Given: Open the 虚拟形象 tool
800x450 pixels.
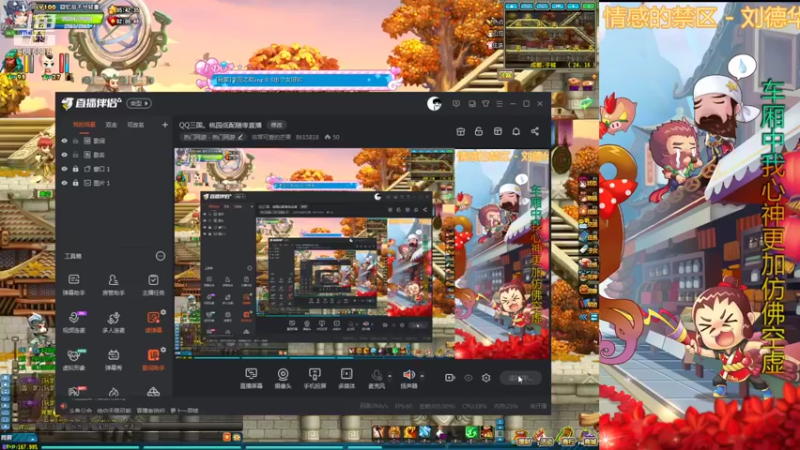Looking at the screenshot, I should [x=74, y=359].
